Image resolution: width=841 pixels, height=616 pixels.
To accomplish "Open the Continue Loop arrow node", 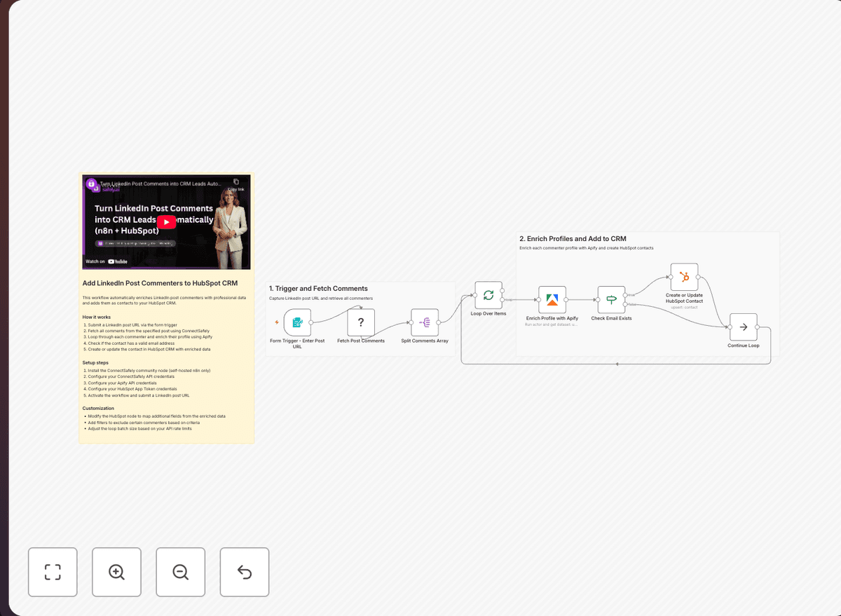I will tap(742, 326).
